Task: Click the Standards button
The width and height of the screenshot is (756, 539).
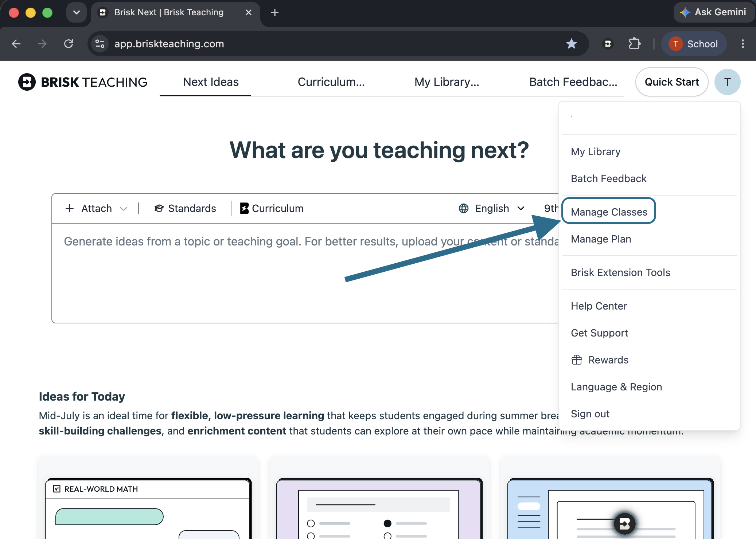Action: click(185, 208)
